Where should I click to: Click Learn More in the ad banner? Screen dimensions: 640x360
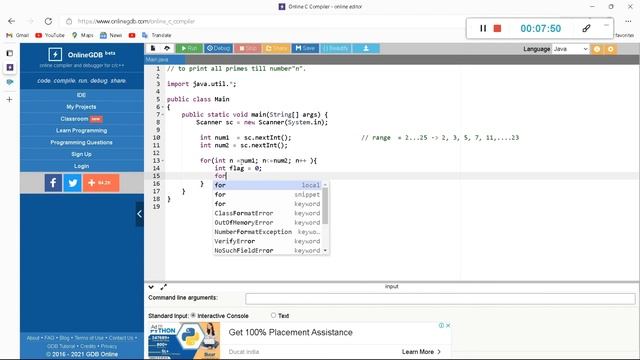(421, 352)
